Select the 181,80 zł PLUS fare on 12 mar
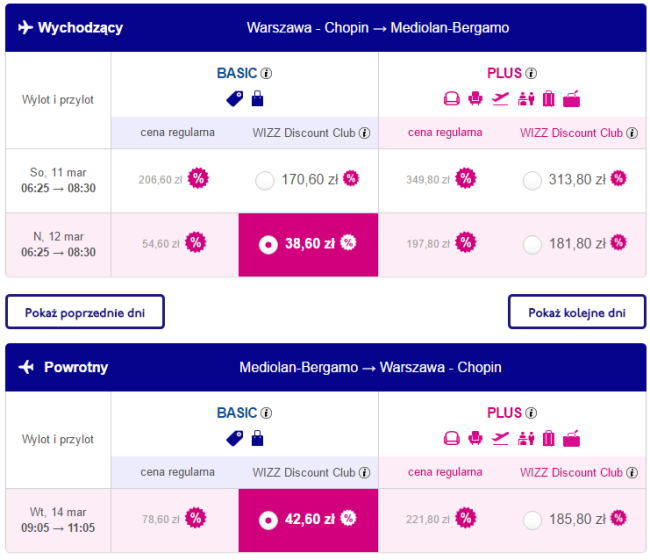Image resolution: width=650 pixels, height=560 pixels. click(x=532, y=245)
